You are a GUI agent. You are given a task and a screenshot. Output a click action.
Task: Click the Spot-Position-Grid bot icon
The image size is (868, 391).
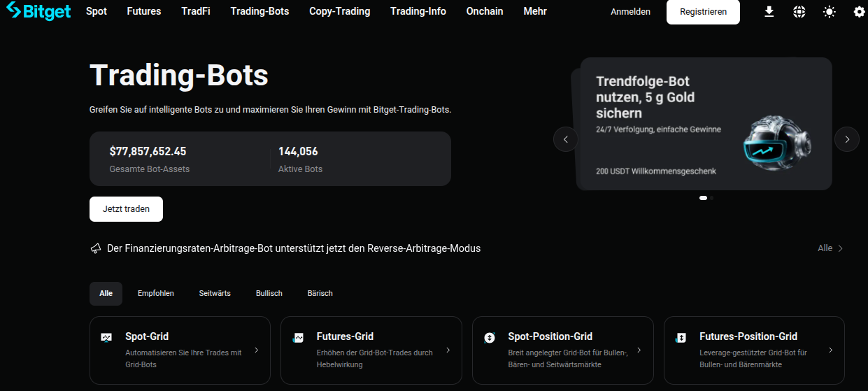coord(490,337)
